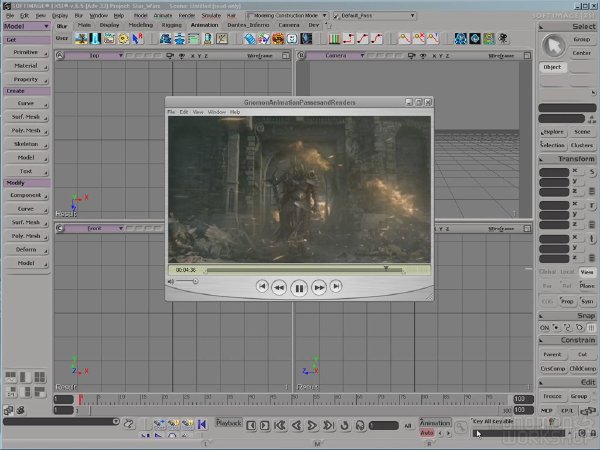Click the Clusters button
600x450 pixels.
tap(582, 145)
